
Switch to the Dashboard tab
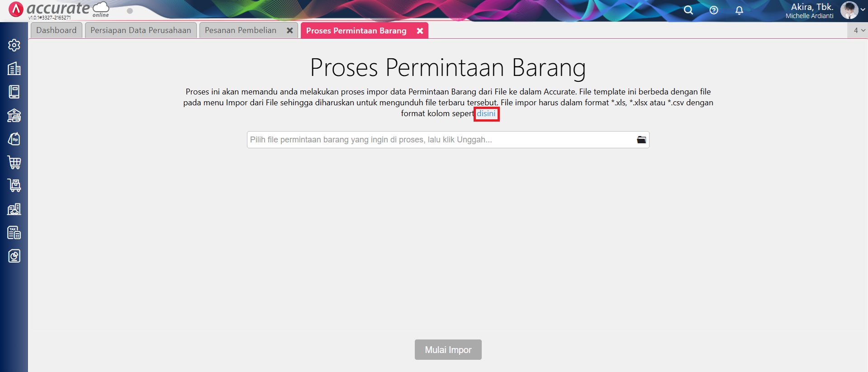pyautogui.click(x=57, y=30)
